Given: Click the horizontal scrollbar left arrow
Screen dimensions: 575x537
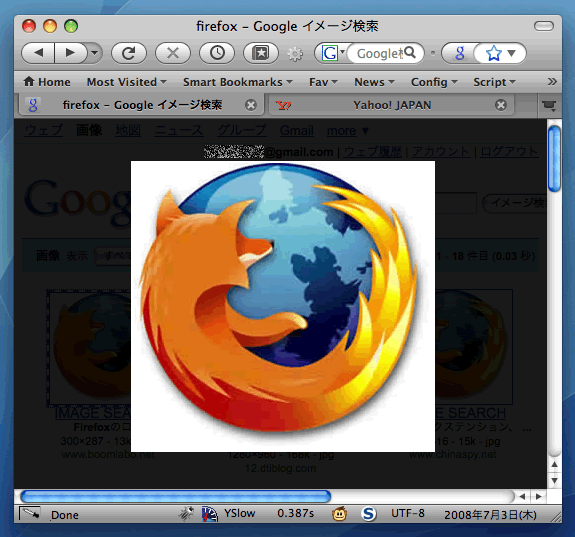Looking at the screenshot, I should click(x=522, y=496).
